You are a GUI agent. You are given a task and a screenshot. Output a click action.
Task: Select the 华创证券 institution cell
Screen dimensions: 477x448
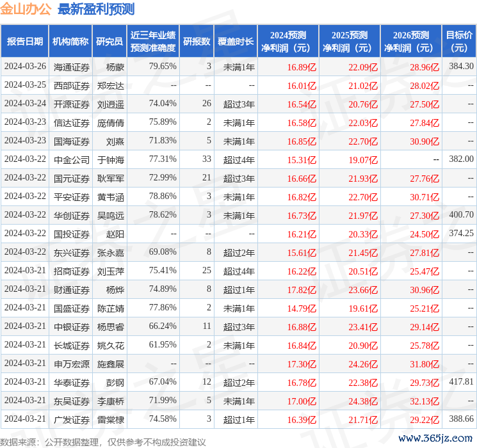coord(72,216)
